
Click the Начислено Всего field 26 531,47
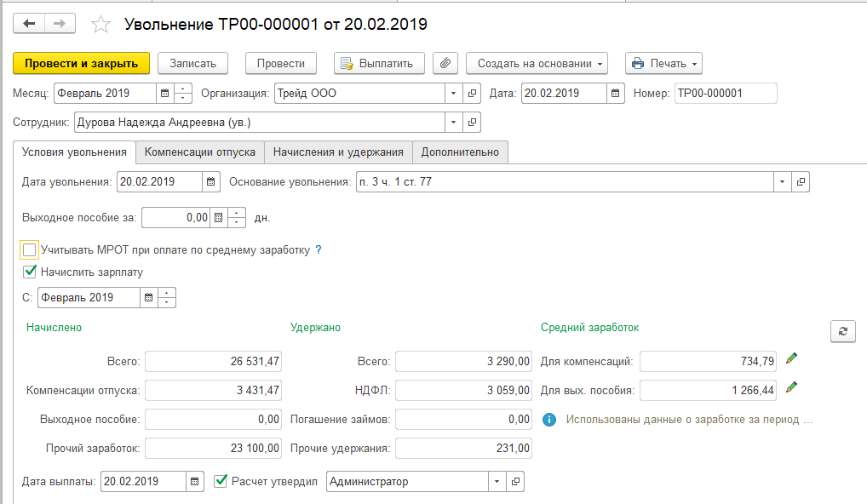pyautogui.click(x=214, y=362)
